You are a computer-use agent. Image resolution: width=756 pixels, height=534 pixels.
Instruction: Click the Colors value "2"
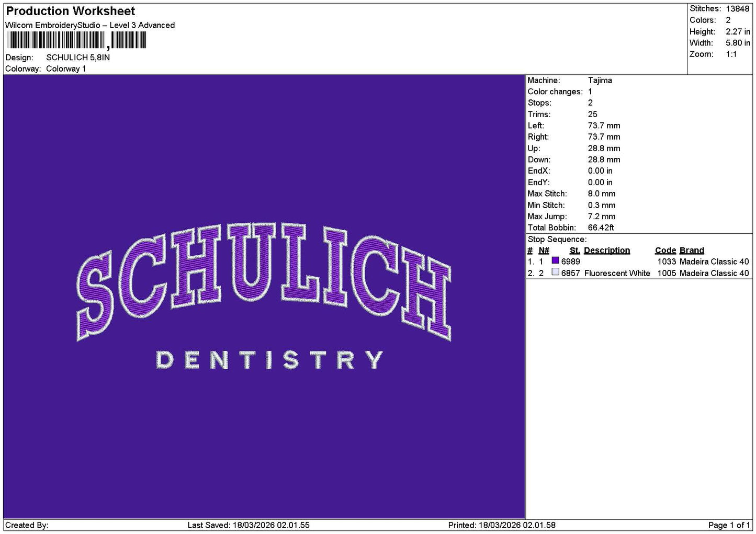(x=728, y=20)
